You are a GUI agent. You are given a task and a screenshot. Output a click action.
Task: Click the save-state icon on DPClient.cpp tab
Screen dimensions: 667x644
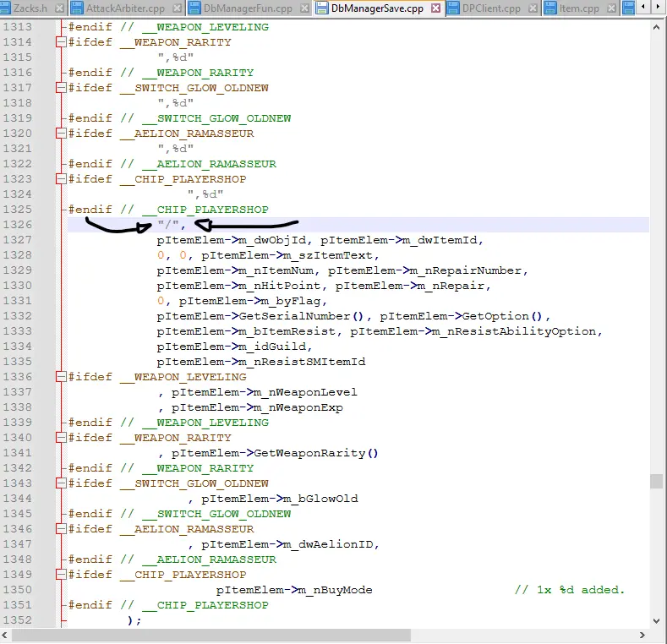point(453,8)
